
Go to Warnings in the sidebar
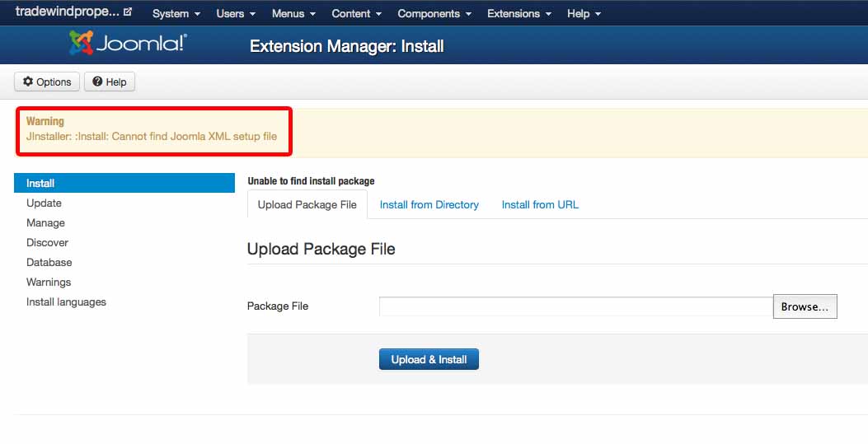tap(48, 283)
